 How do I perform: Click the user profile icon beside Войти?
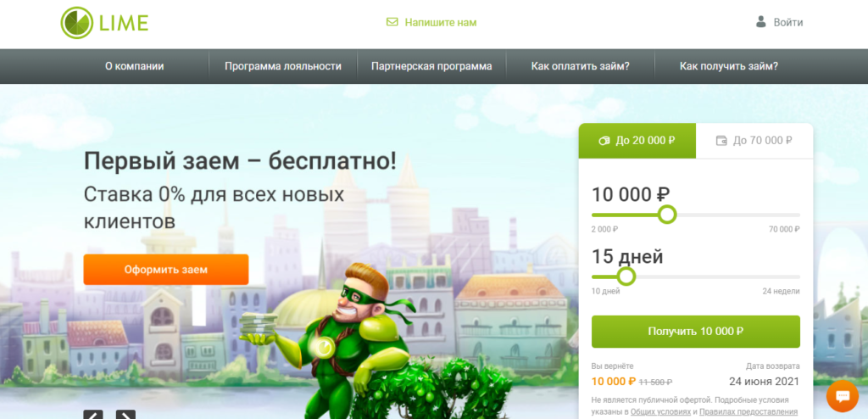click(x=761, y=22)
